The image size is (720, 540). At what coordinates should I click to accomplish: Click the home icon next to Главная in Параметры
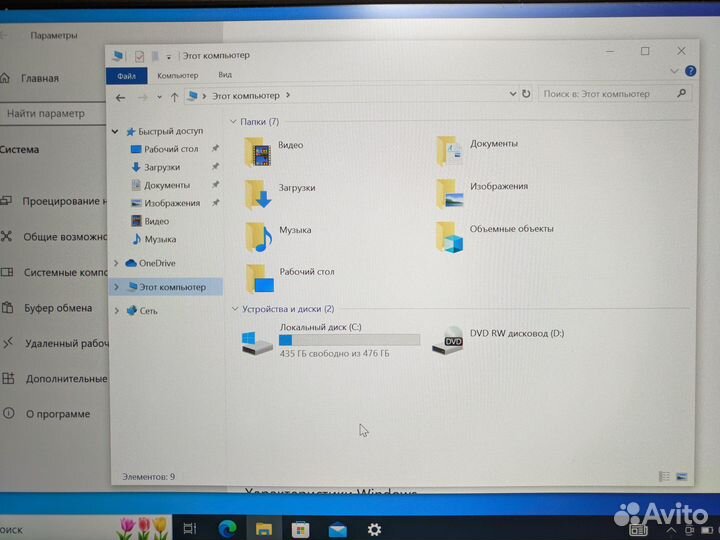point(5,78)
